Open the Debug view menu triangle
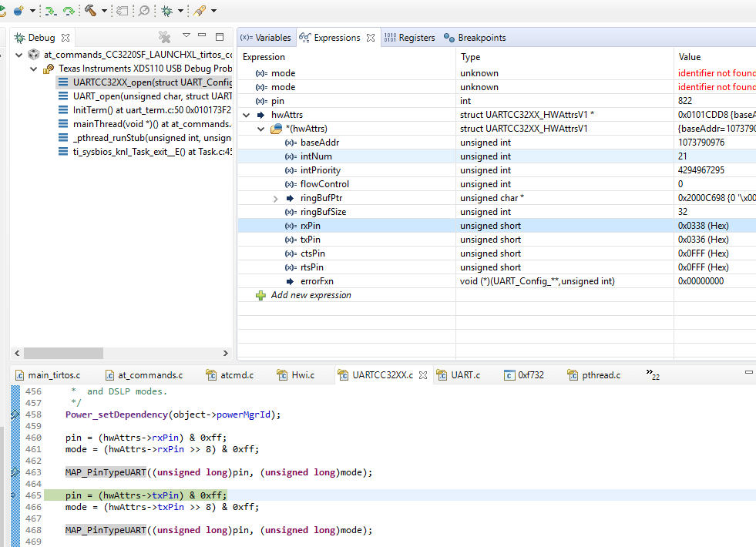 [x=186, y=36]
